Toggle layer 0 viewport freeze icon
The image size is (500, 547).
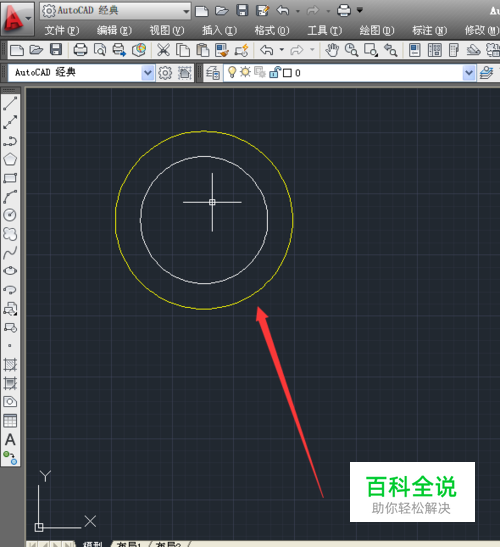point(260,72)
